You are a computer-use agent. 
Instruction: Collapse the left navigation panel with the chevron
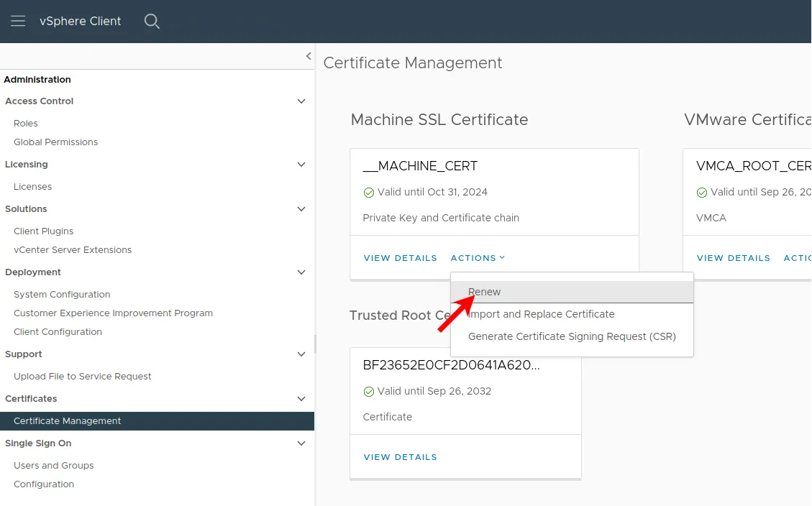[309, 56]
